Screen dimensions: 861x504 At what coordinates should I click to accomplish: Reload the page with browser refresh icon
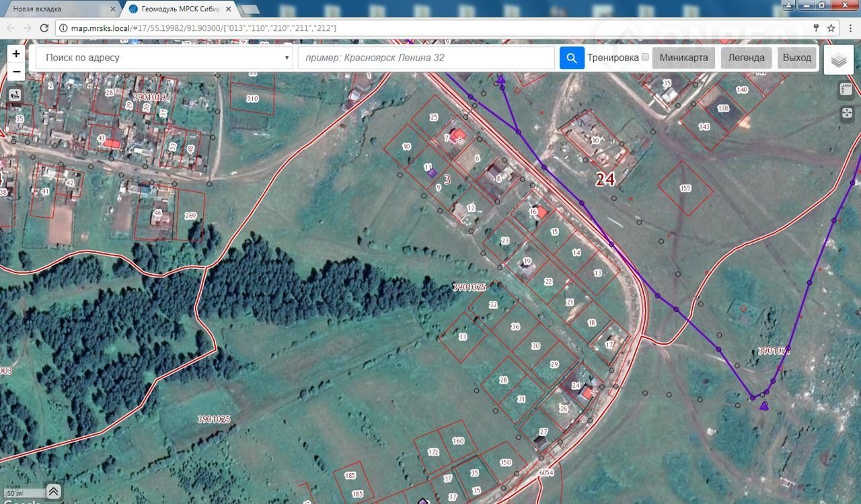coord(44,28)
